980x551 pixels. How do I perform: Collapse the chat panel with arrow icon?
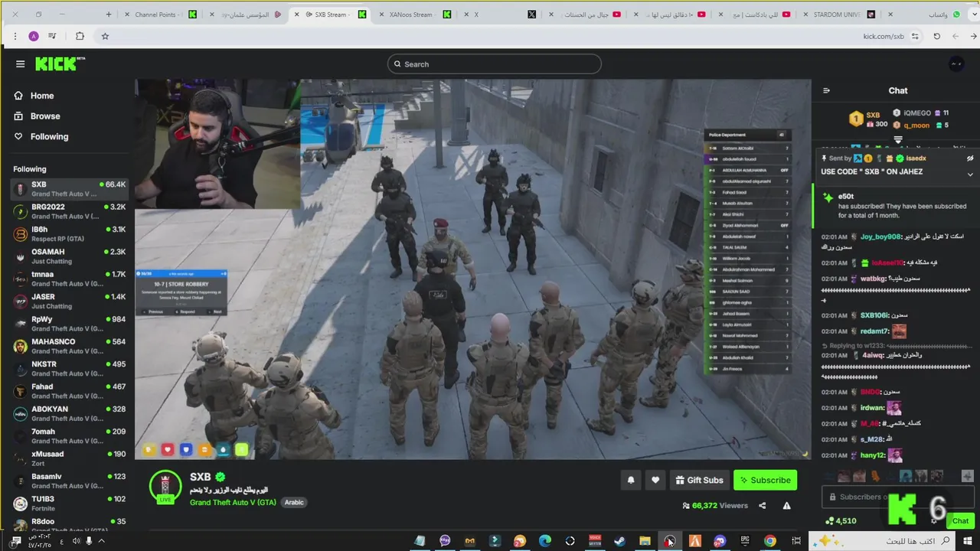pos(826,90)
